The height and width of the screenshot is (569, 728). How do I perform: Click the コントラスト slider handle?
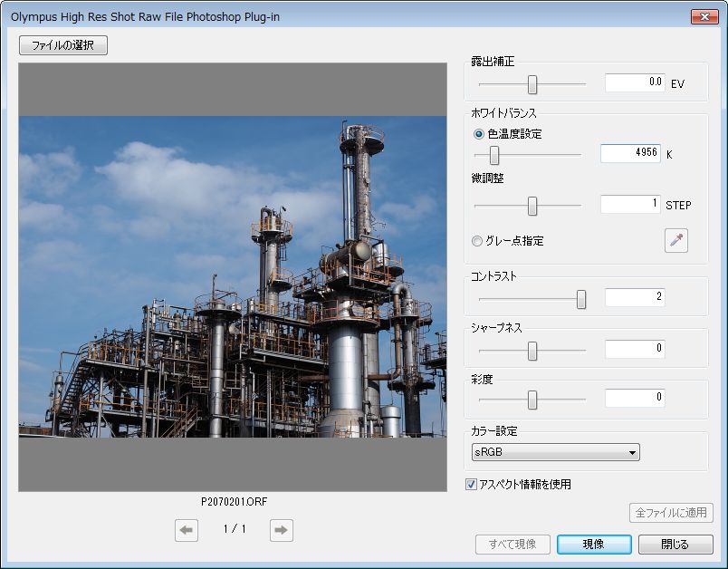581,299
